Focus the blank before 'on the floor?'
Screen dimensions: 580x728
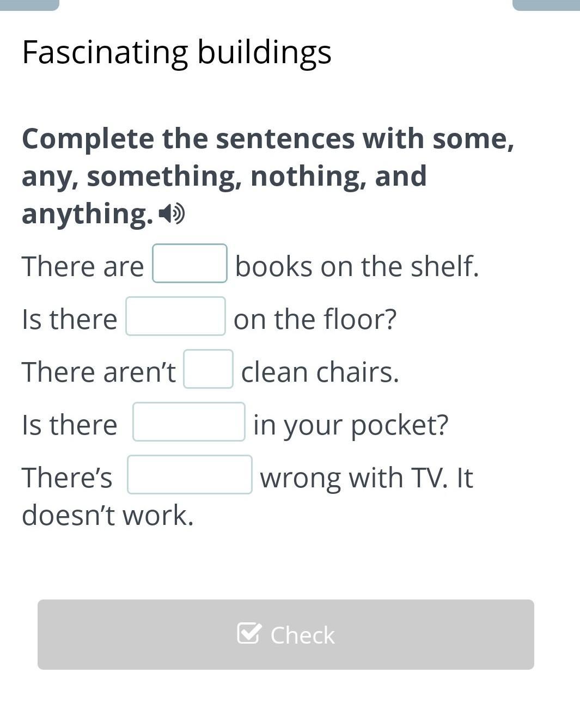pos(175,316)
